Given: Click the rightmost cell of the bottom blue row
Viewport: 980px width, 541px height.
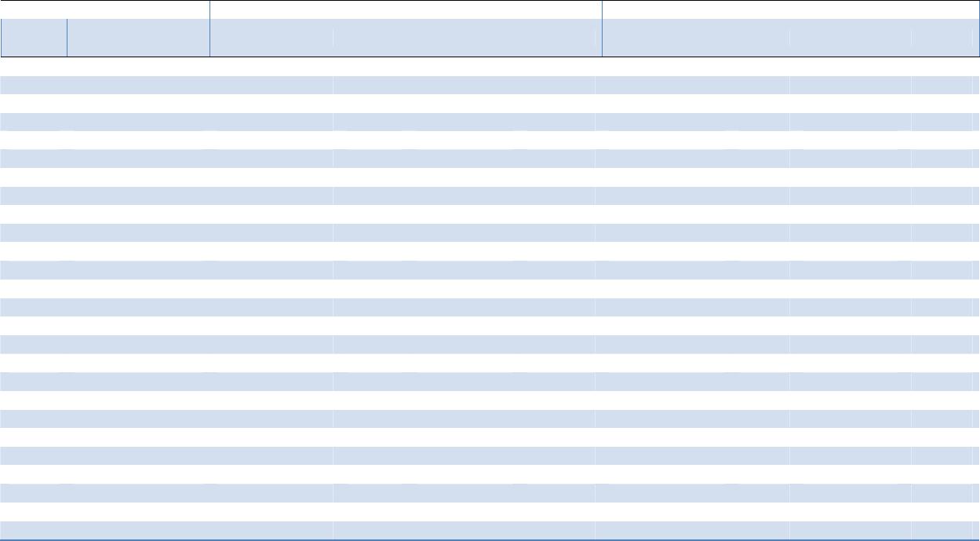Looking at the screenshot, I should 942,530.
